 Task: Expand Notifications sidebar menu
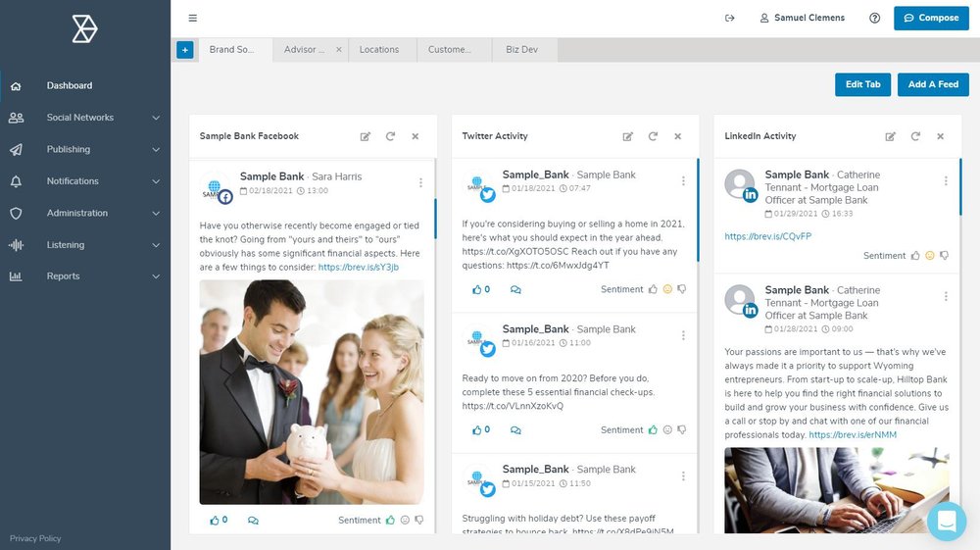[x=85, y=181]
